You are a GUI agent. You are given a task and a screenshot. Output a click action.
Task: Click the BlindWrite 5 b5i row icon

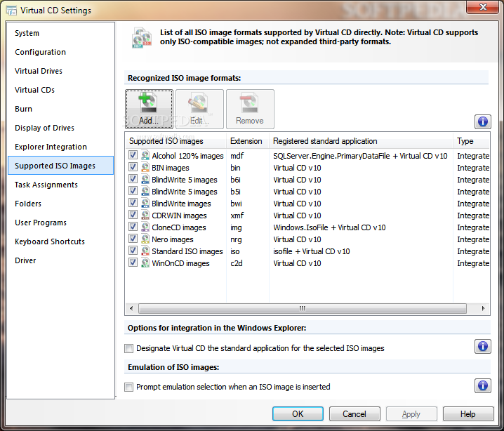click(145, 191)
